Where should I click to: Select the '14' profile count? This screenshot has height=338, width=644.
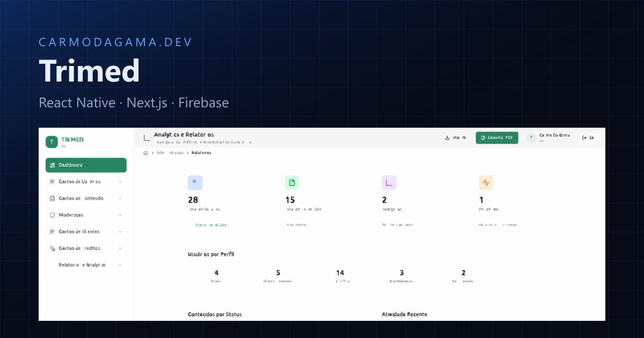click(x=340, y=273)
